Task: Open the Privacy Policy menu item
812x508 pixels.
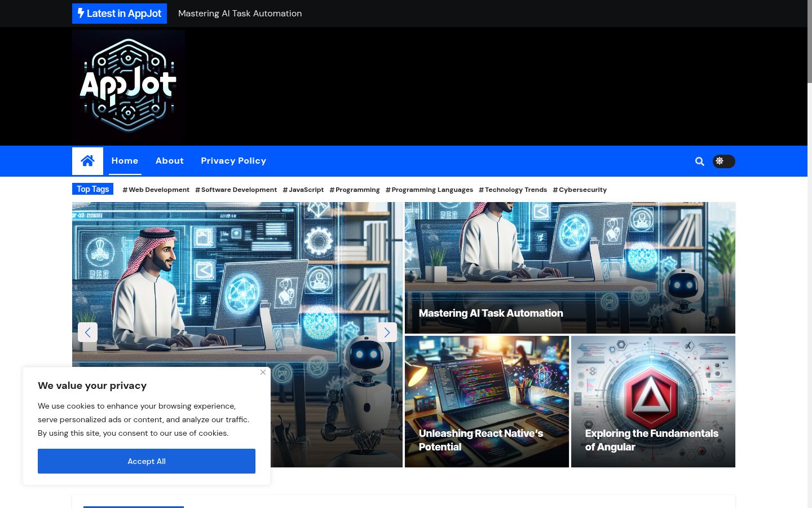Action: [233, 161]
